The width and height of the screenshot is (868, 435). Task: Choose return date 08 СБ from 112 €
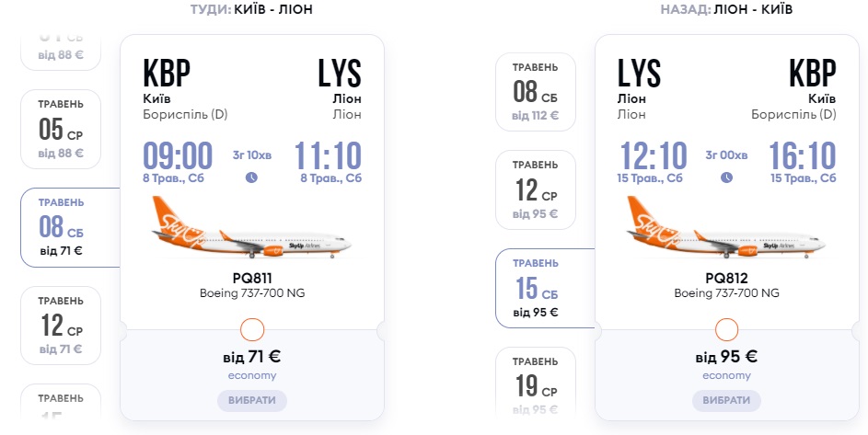coord(536,92)
